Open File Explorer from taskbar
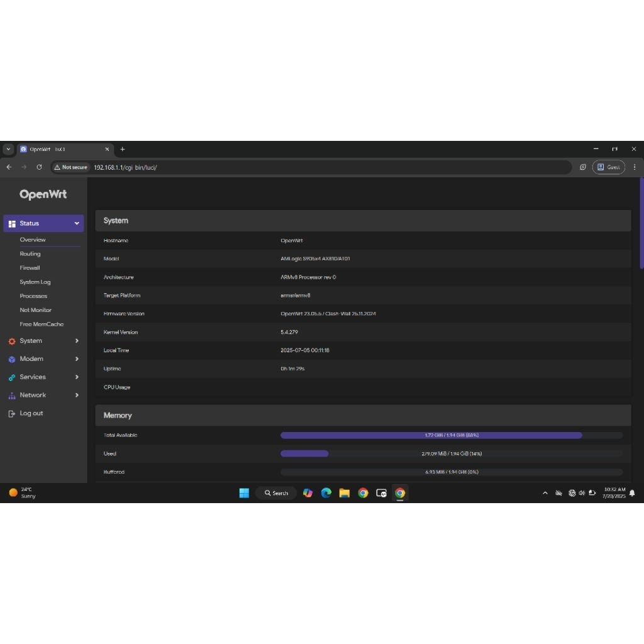 click(x=345, y=493)
